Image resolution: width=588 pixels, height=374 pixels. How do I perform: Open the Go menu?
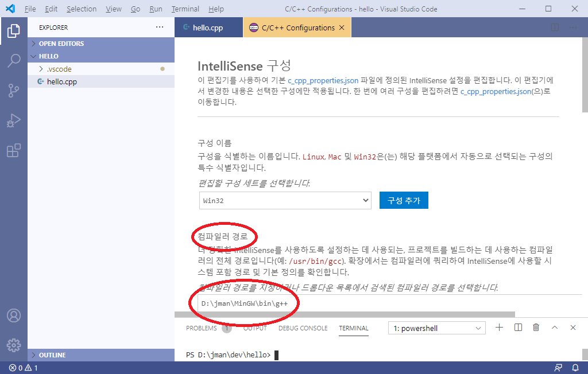(x=136, y=9)
